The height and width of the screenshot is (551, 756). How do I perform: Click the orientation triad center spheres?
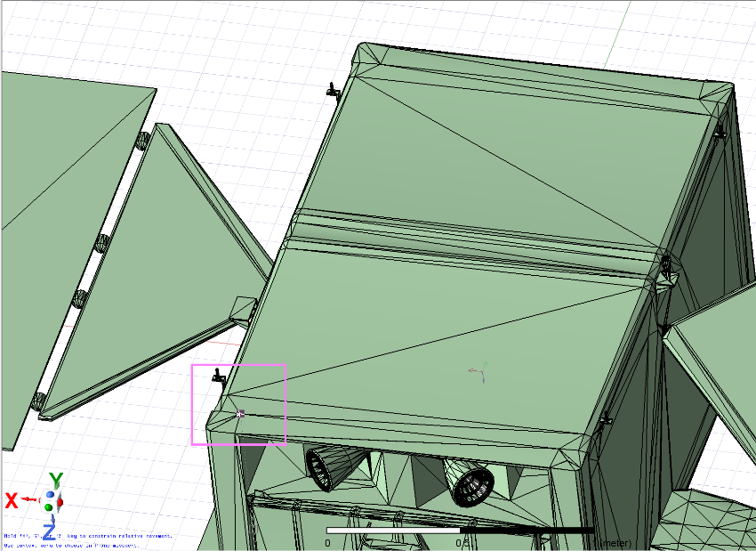coord(52,500)
